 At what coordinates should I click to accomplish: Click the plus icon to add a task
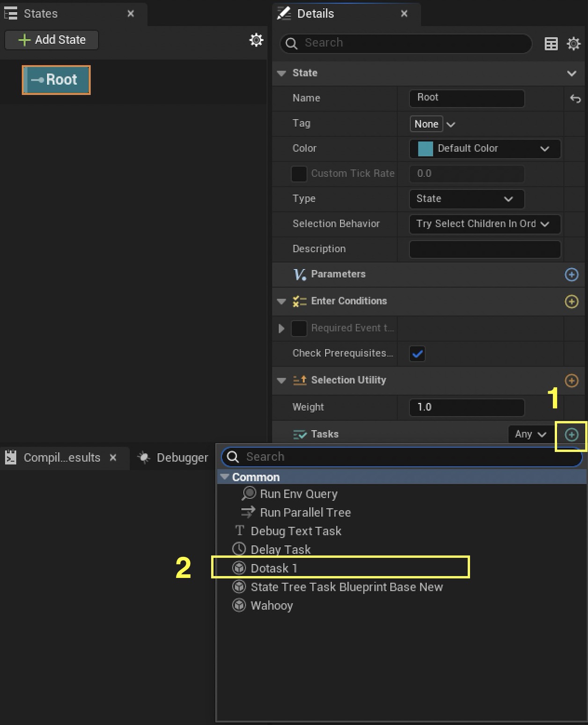[x=571, y=435]
